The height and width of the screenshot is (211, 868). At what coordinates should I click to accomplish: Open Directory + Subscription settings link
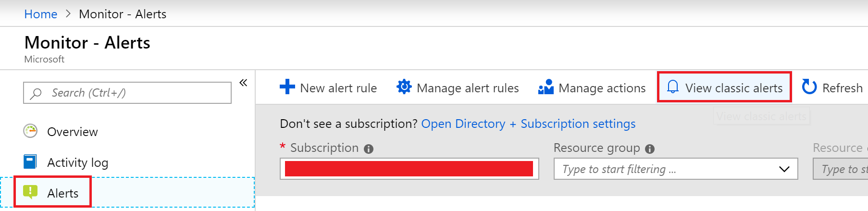coord(528,124)
